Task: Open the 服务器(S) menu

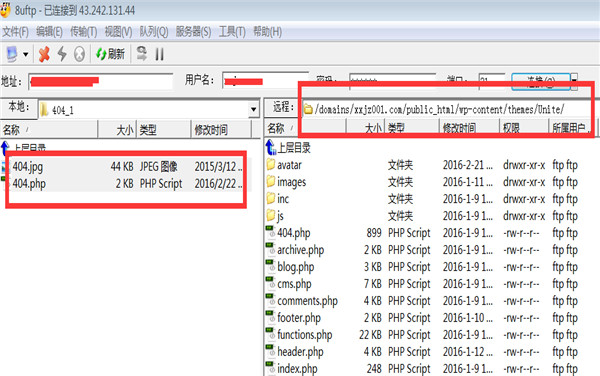Action: (193, 32)
